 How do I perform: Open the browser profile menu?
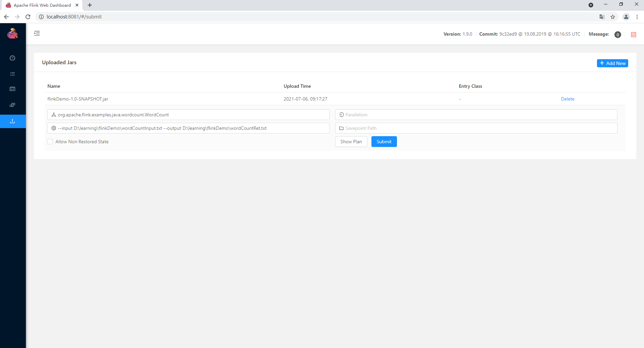(x=626, y=17)
